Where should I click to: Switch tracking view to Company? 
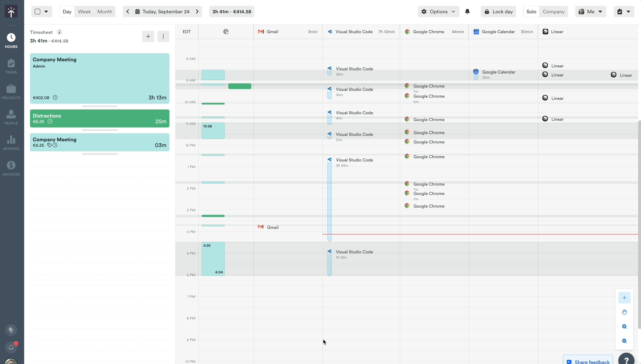tap(554, 12)
